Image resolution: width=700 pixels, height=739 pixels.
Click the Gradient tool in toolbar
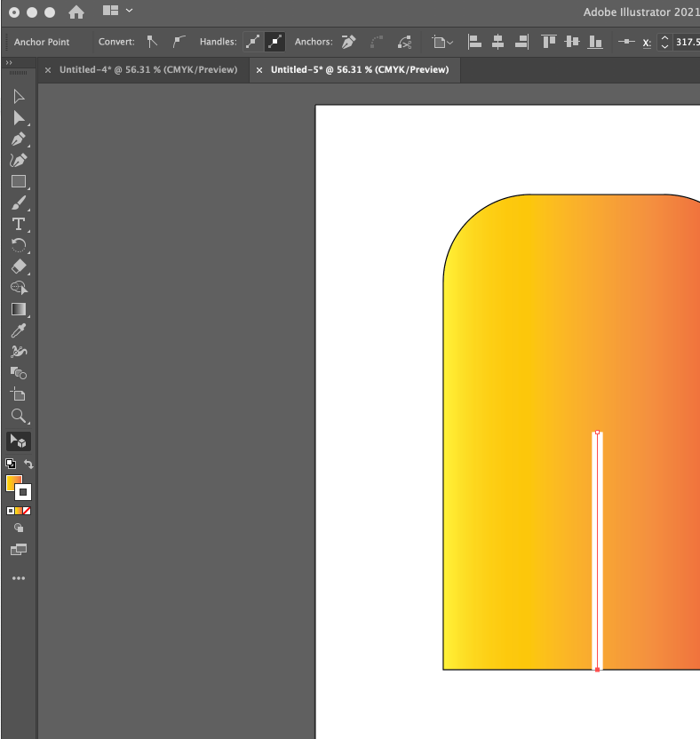pyautogui.click(x=18, y=309)
